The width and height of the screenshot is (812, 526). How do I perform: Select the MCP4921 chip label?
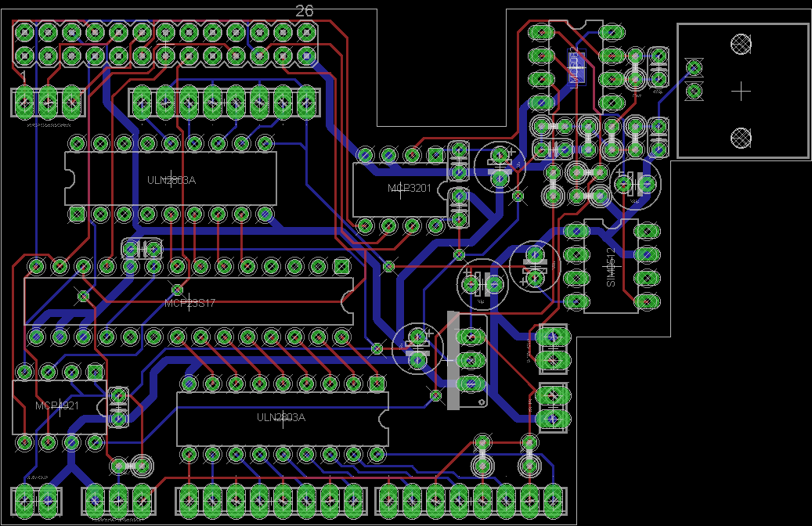click(x=57, y=405)
